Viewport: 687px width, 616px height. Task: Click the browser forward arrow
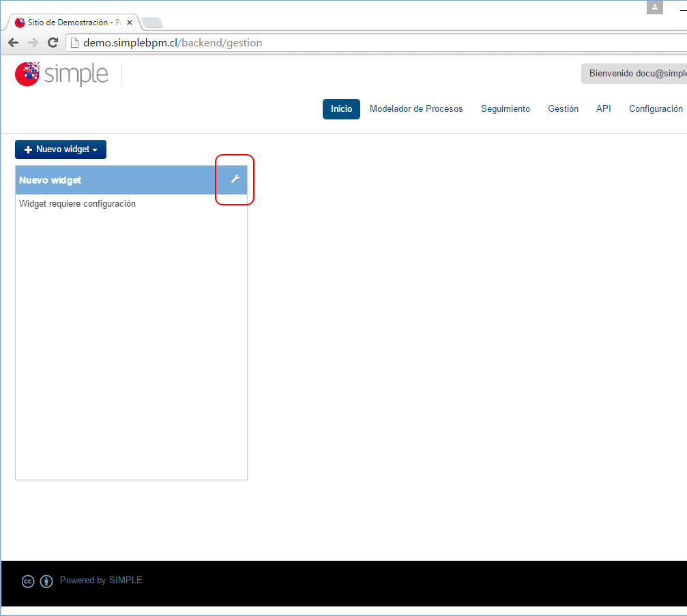pyautogui.click(x=33, y=42)
